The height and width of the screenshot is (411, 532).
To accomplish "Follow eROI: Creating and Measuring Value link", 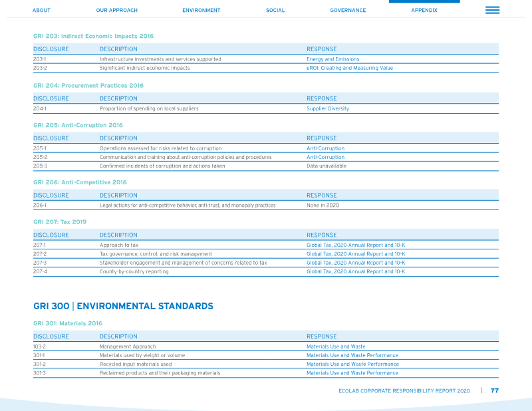I will pyautogui.click(x=350, y=68).
